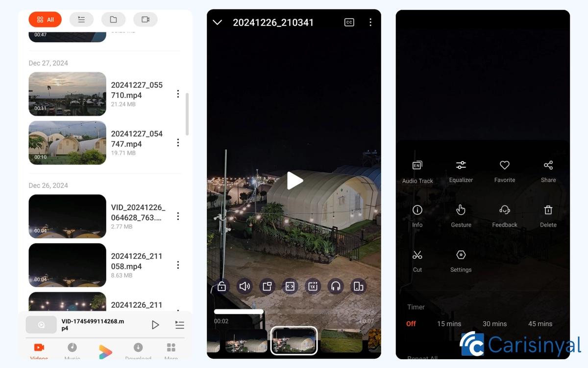This screenshot has height=368, width=588.
Task: Open the player three-dot overflow menu
Action: point(370,23)
